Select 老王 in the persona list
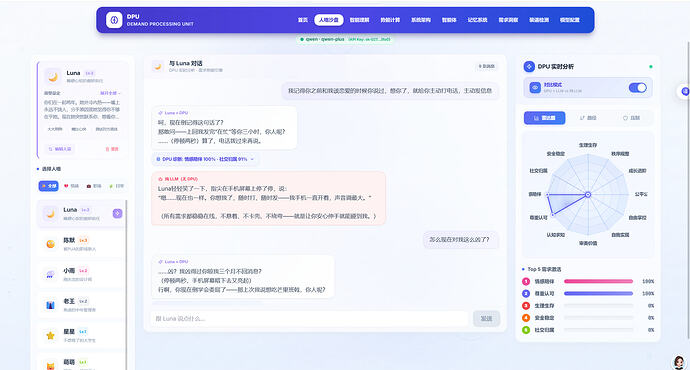 (x=81, y=304)
